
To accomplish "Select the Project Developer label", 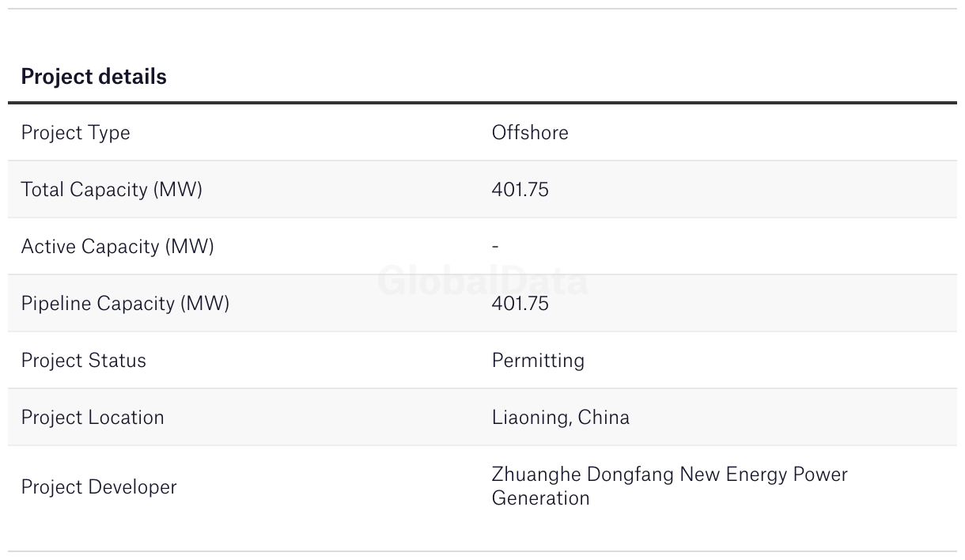I will coord(99,487).
